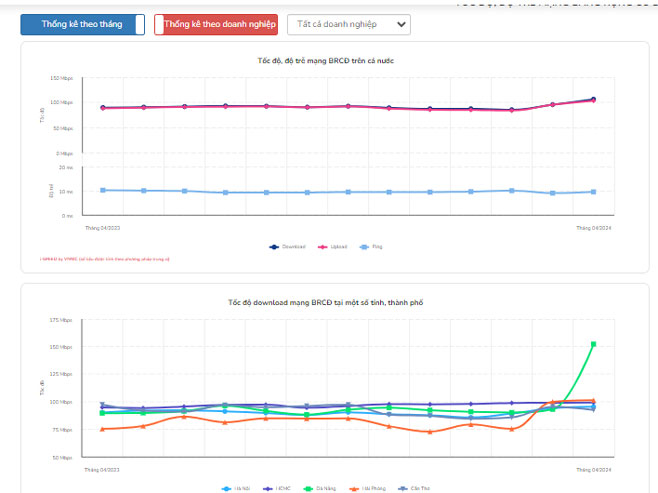The image size is (658, 493).
Task: Click the Hà Nội legend marker
Action: click(227, 488)
